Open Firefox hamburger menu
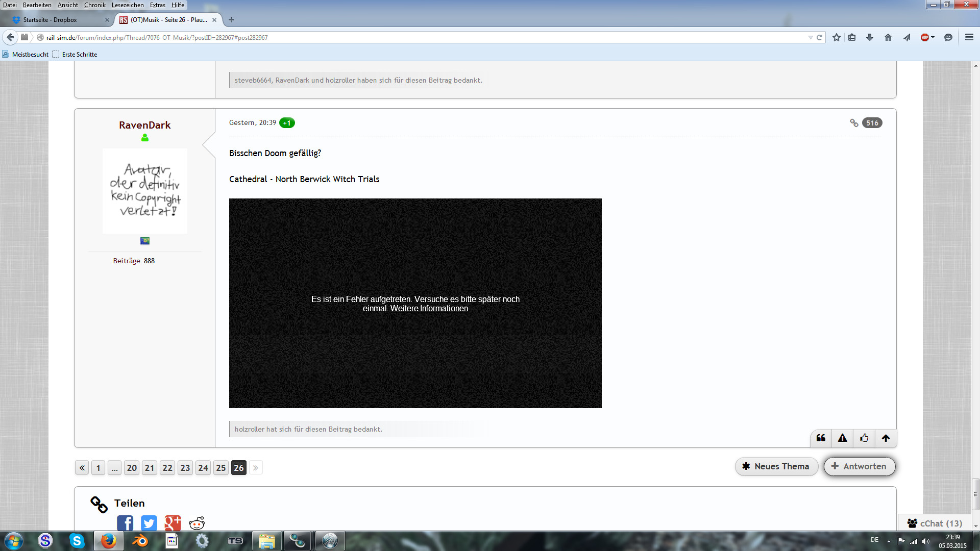 [969, 37]
